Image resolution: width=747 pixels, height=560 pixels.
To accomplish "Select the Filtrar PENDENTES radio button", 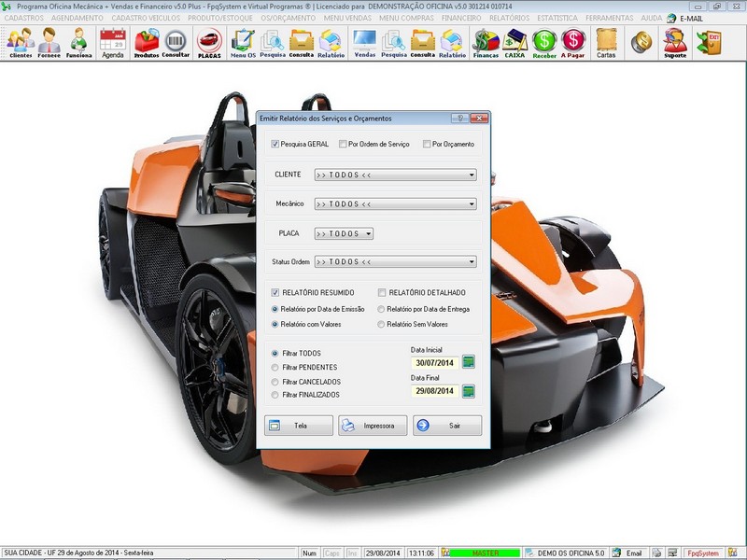I will point(275,368).
